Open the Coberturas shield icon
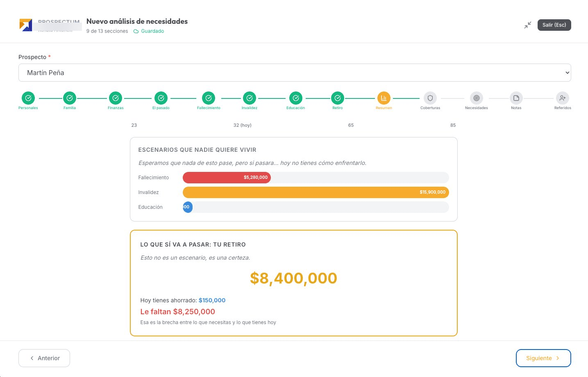Image resolution: width=588 pixels, height=377 pixels. click(430, 98)
